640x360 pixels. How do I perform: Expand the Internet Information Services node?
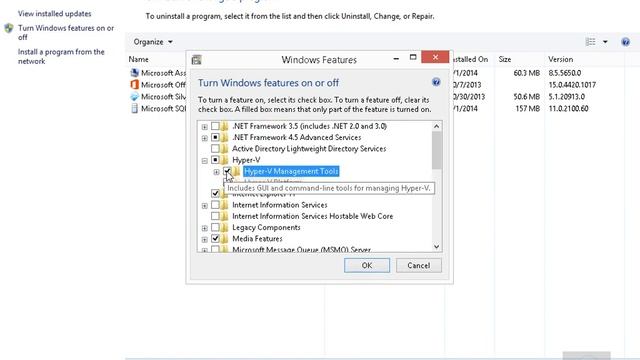point(204,206)
